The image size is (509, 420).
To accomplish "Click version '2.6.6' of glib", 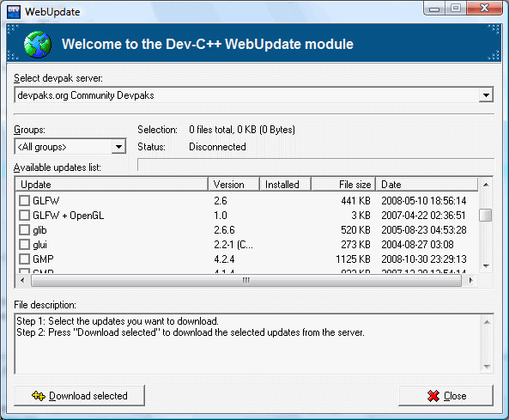I will (x=224, y=230).
